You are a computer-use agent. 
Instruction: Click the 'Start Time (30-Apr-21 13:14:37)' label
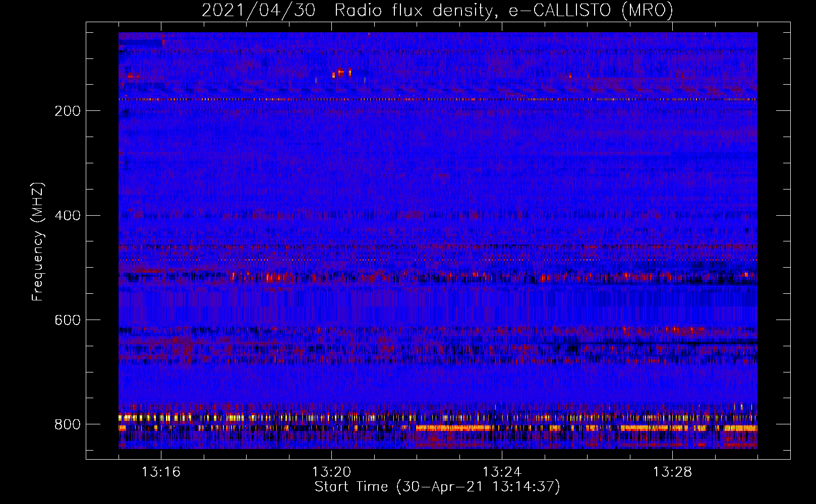[437, 487]
